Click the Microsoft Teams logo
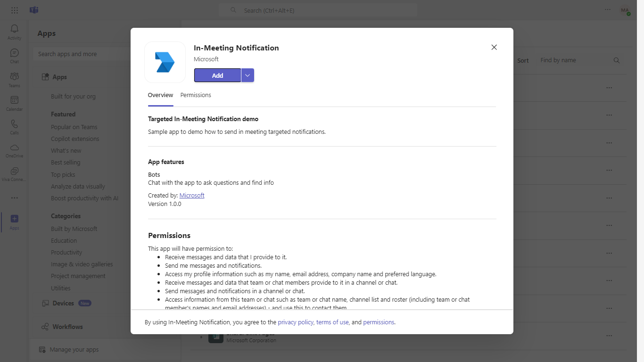Viewport: 644px width, 362px height. [34, 10]
